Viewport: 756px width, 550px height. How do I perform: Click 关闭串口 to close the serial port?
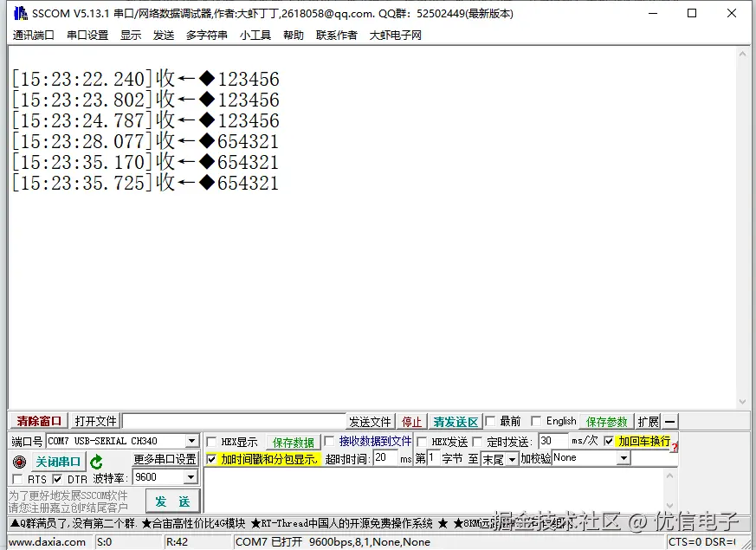click(x=57, y=460)
